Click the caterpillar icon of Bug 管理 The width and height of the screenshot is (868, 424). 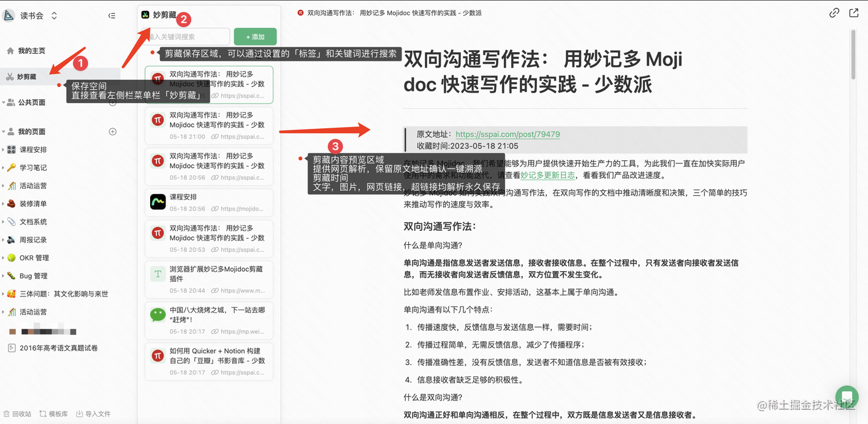(x=11, y=276)
